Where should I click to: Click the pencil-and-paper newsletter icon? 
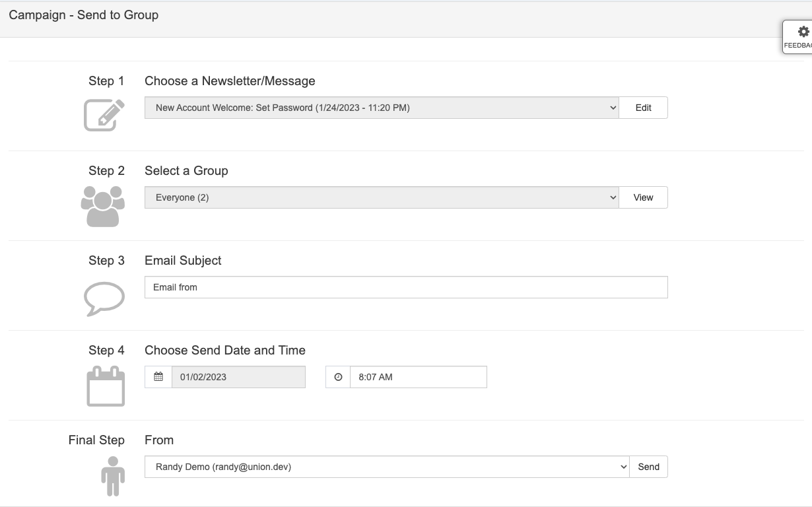point(104,115)
